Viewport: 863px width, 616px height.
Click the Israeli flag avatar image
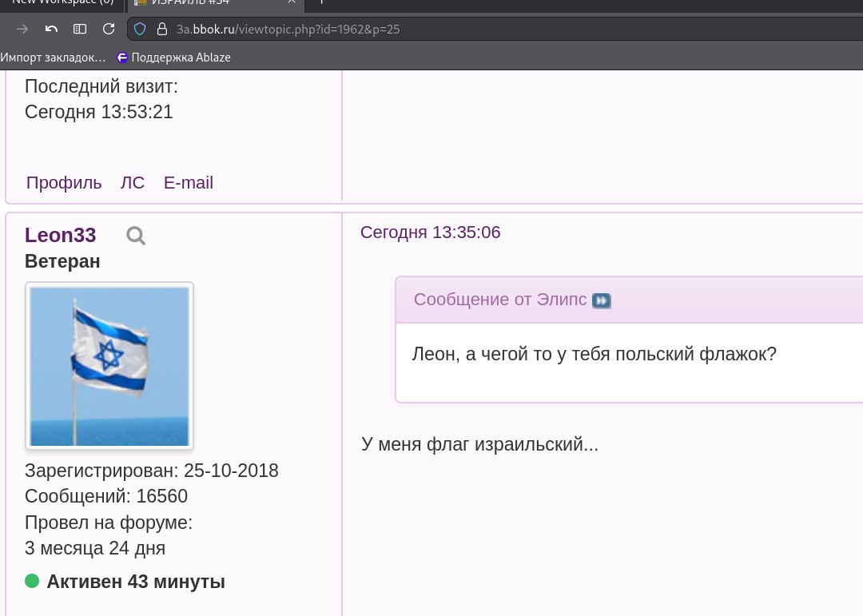pos(109,366)
